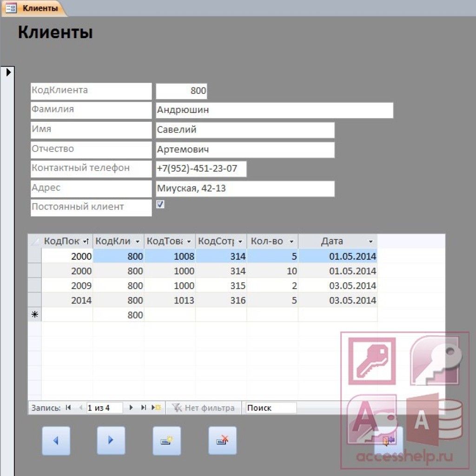The height and width of the screenshot is (476, 476).
Task: Click the next record arrow in navigation bar
Action: pos(131,408)
